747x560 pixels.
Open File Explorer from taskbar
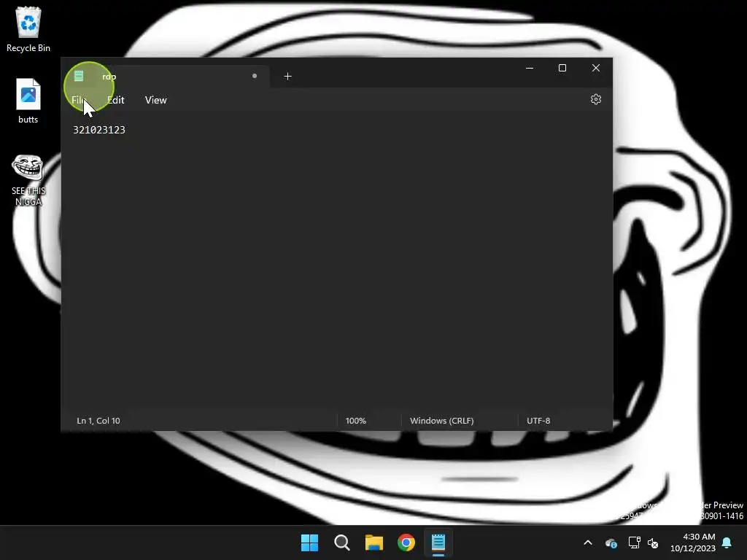(x=374, y=542)
